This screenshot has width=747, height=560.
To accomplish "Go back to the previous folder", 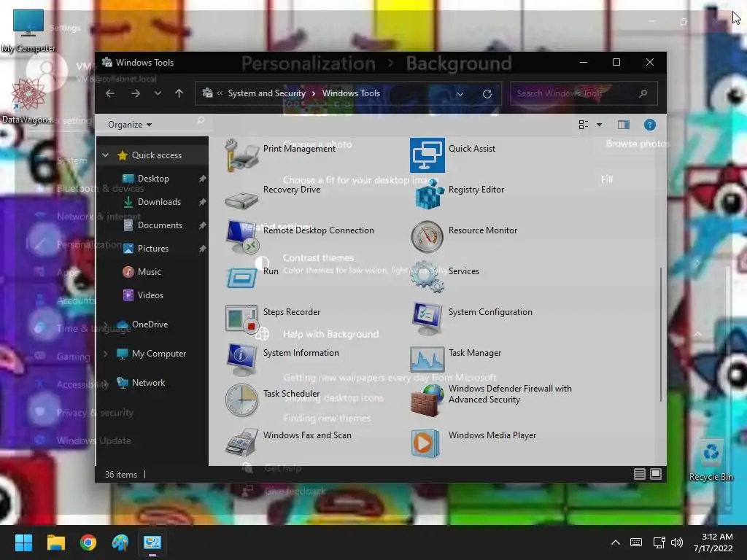I will pos(110,93).
